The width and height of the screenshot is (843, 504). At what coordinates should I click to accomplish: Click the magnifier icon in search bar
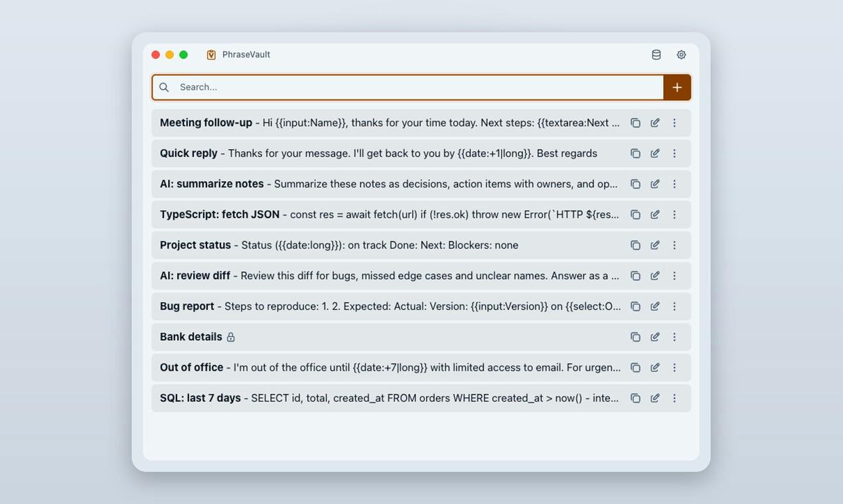(x=164, y=87)
